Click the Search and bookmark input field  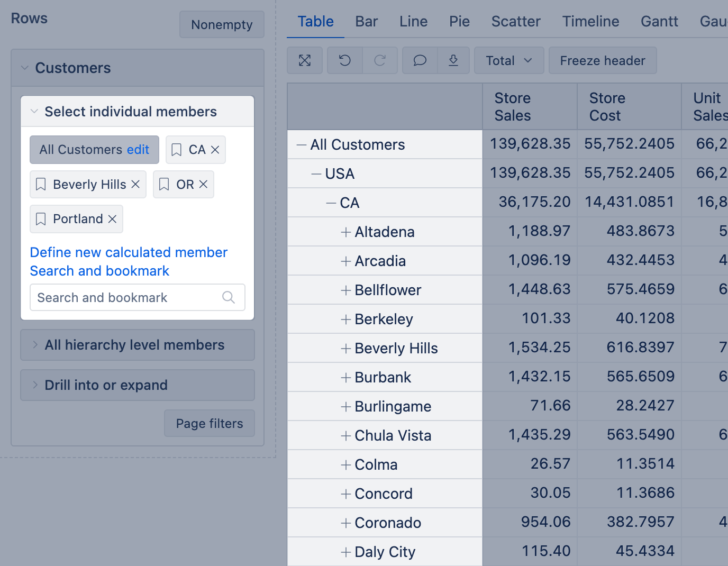[127, 297]
